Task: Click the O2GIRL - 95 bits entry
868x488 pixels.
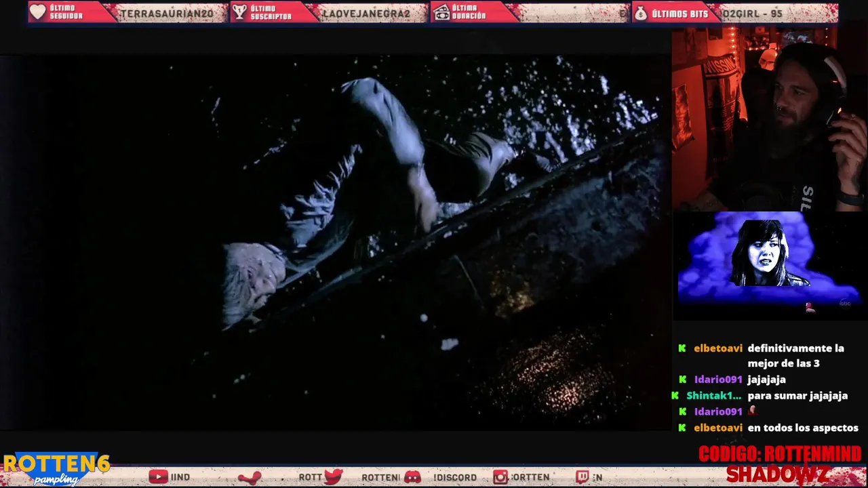Action: [x=752, y=14]
